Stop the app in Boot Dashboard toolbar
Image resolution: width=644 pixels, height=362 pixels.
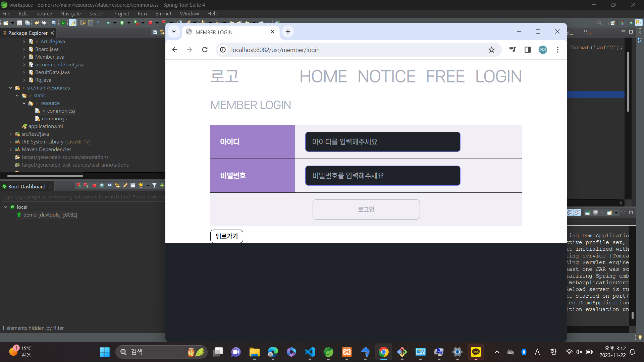pyautogui.click(x=94, y=185)
